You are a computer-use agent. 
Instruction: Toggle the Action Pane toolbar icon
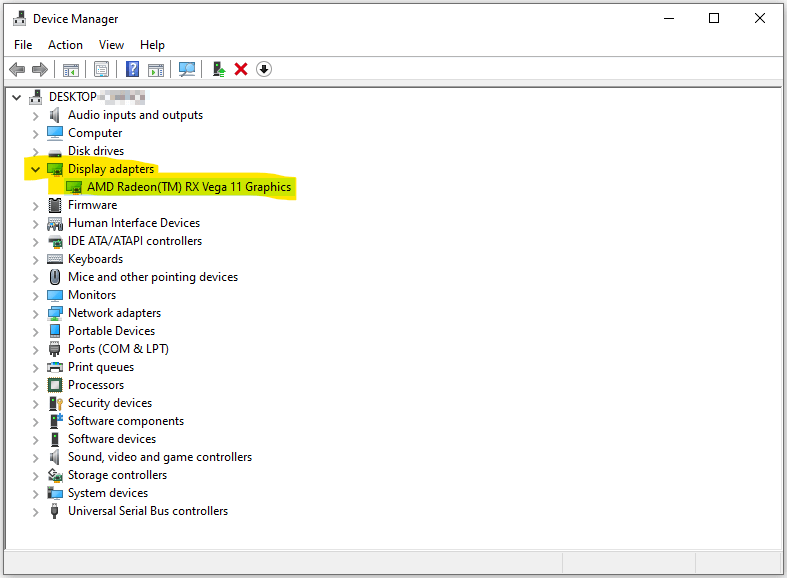point(156,69)
